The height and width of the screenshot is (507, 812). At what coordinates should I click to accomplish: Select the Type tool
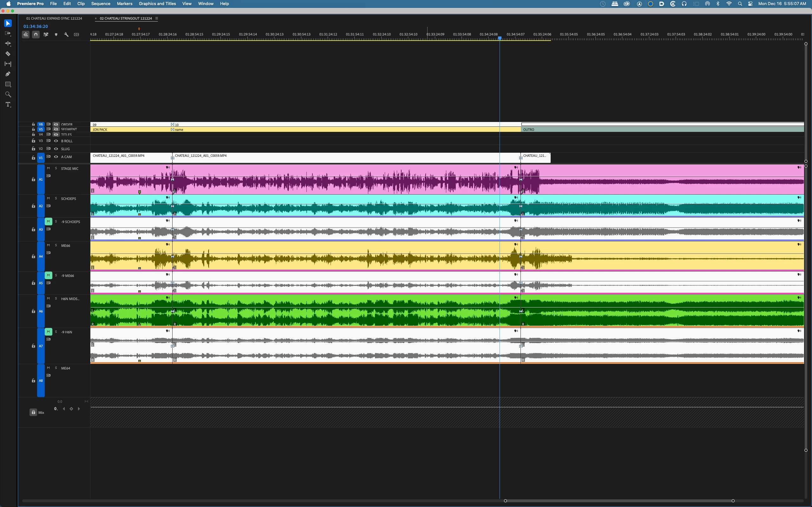click(x=8, y=105)
